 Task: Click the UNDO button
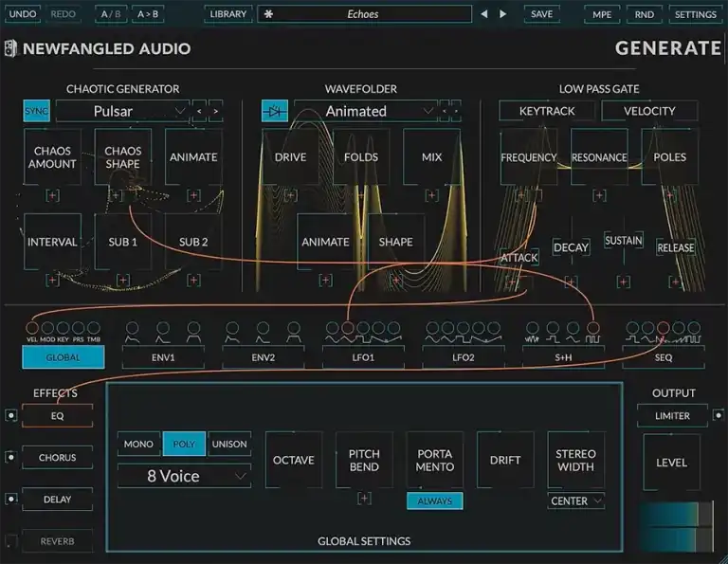click(x=23, y=14)
